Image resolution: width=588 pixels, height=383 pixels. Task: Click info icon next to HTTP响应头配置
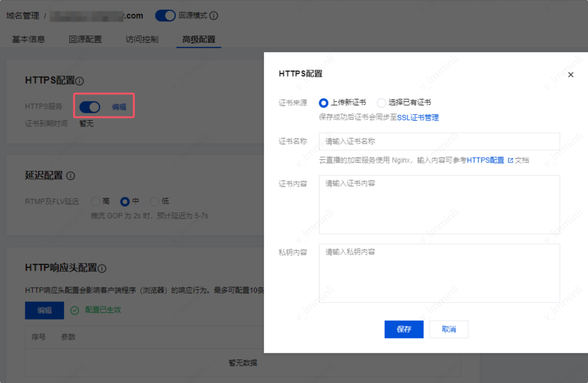[x=102, y=268]
